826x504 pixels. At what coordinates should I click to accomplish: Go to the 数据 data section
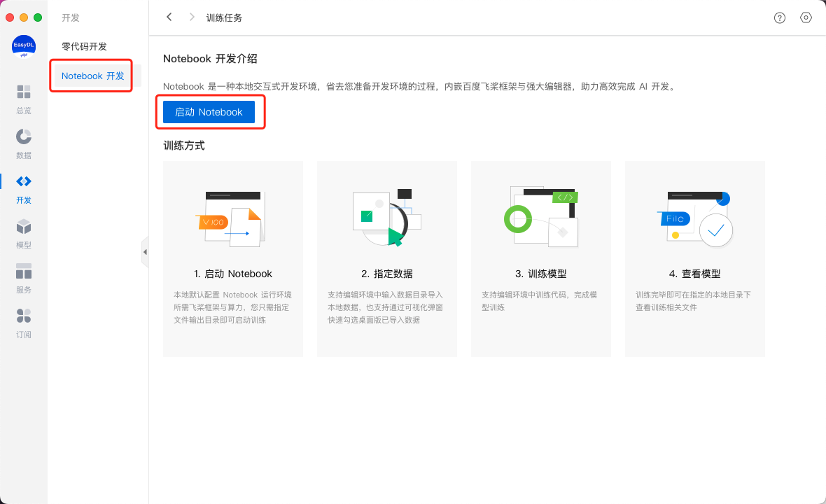(24, 143)
